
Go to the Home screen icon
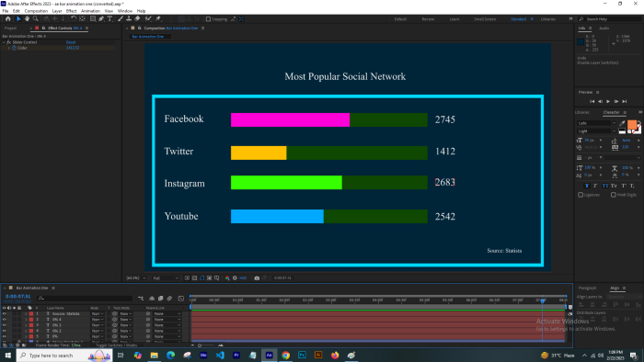point(7,19)
